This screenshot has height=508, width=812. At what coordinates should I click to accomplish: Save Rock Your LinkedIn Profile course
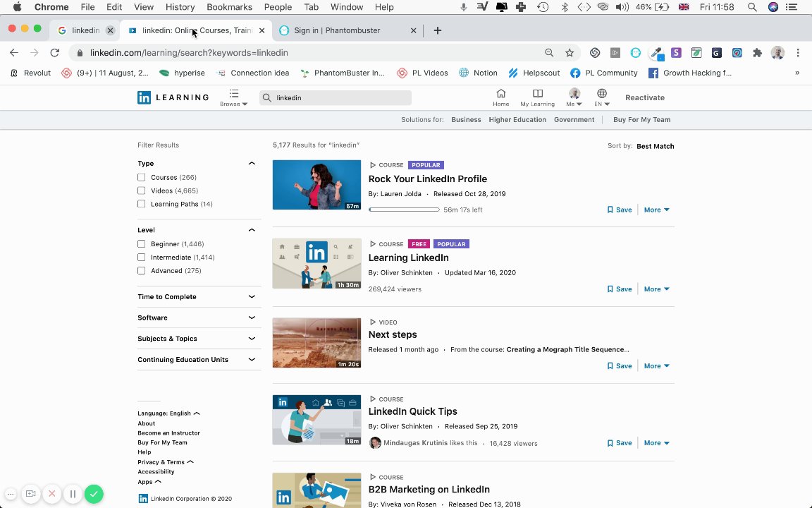click(x=620, y=210)
